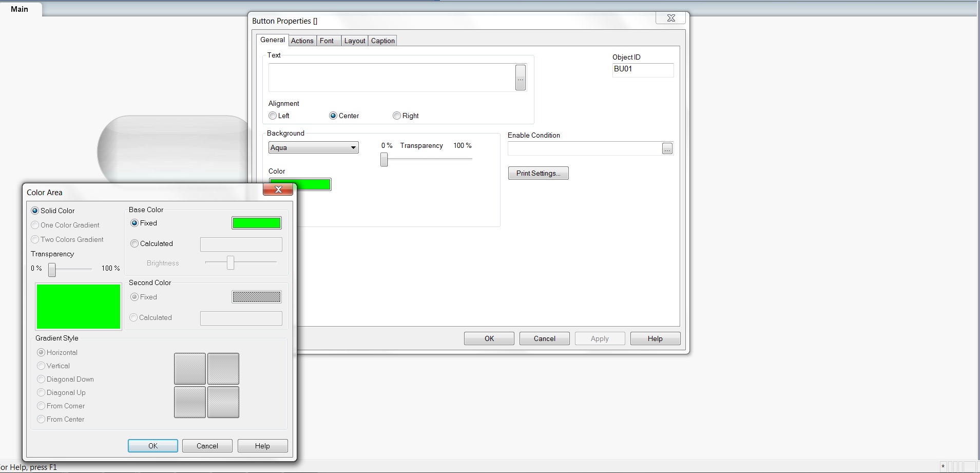Confirm Color Area with OK
This screenshot has height=473, width=980.
[x=153, y=446]
